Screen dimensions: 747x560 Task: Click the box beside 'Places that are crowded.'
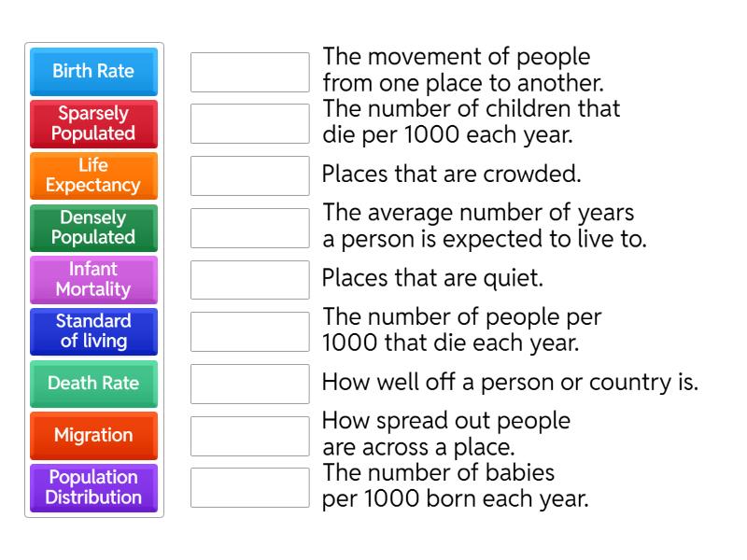tap(247, 175)
